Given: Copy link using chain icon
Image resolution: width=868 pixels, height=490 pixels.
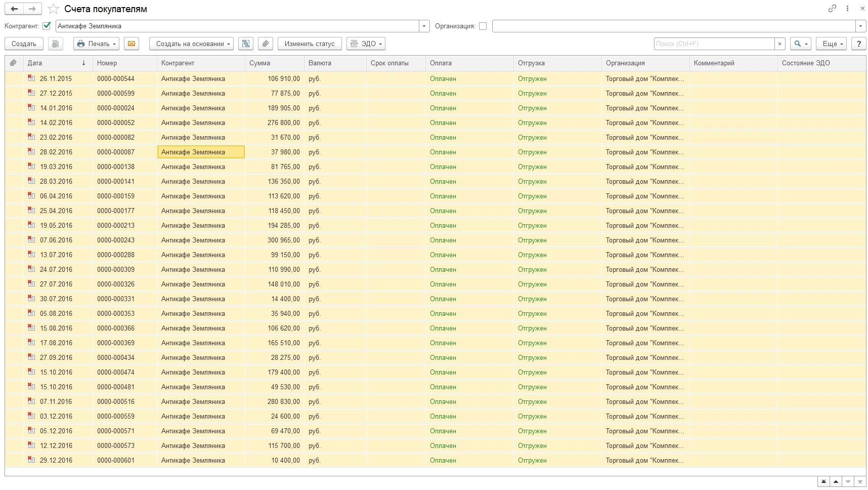Looking at the screenshot, I should pyautogui.click(x=832, y=9).
